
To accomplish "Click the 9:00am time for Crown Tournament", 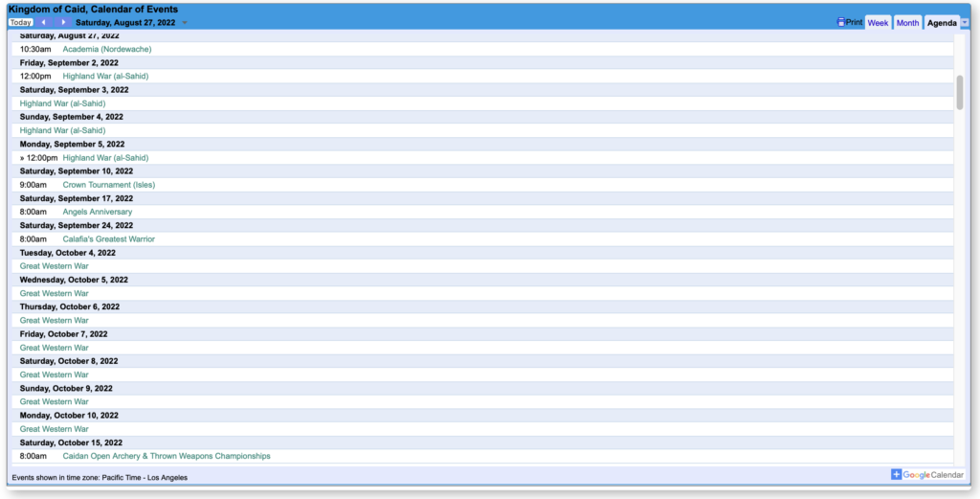I will point(33,185).
